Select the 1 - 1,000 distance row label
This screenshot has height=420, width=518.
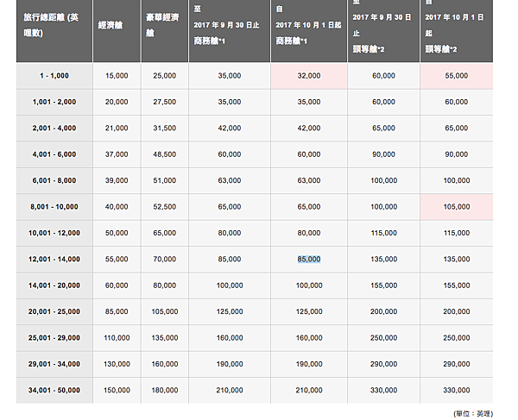pos(54,76)
